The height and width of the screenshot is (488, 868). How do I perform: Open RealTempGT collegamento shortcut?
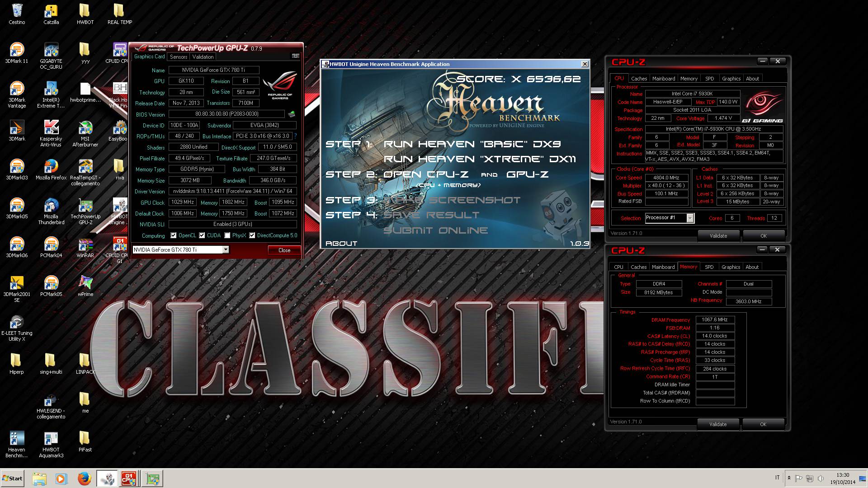tap(85, 173)
